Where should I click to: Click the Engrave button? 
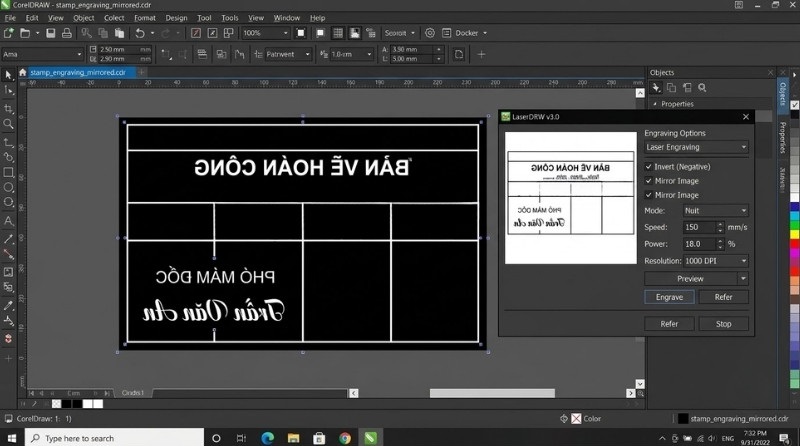669,297
